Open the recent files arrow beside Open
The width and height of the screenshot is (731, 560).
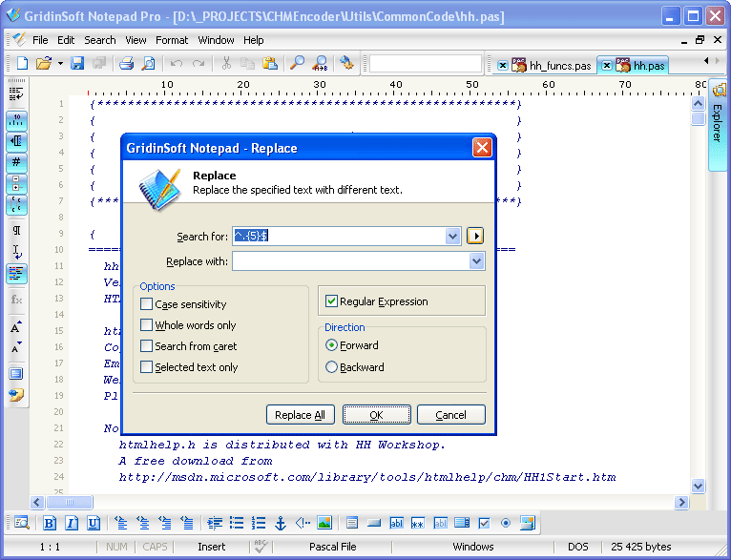click(x=61, y=63)
